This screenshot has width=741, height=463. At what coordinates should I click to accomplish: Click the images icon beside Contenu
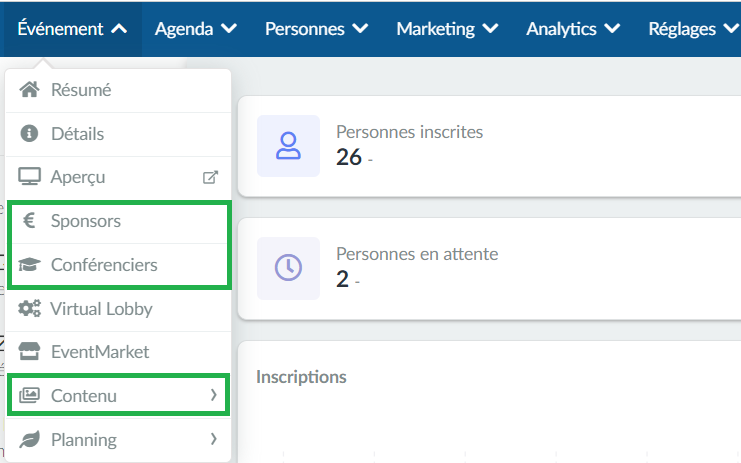(x=29, y=395)
